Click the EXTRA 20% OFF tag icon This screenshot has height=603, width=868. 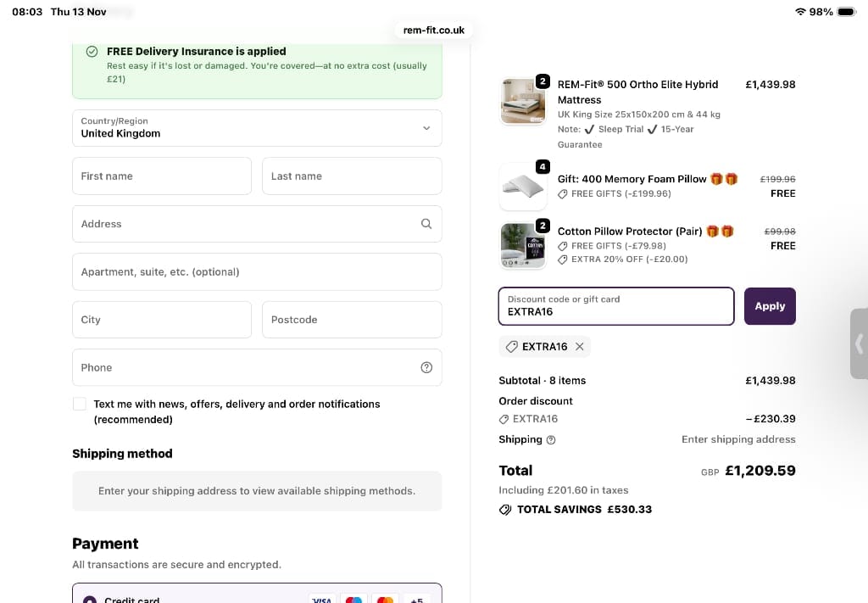(x=563, y=260)
